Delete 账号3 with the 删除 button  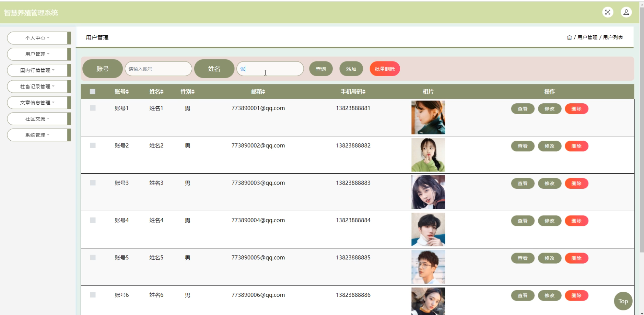(x=576, y=184)
